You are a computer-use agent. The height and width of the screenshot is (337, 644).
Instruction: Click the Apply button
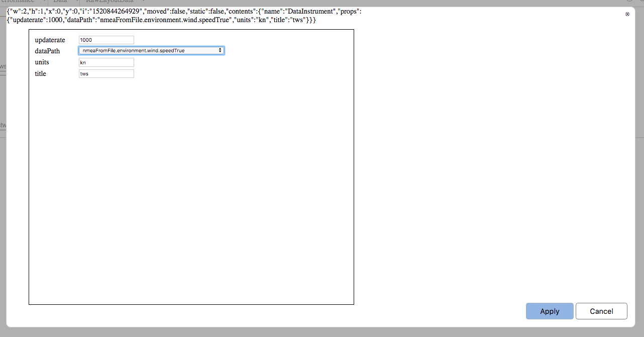(550, 311)
